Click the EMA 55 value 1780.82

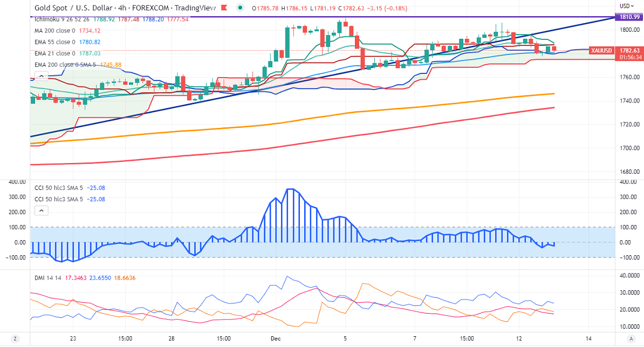(x=90, y=42)
